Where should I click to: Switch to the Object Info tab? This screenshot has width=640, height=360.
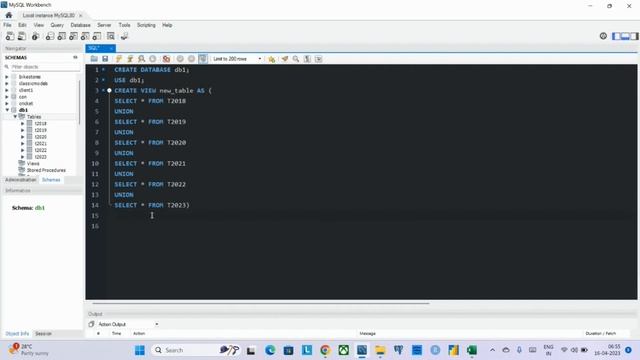17,333
